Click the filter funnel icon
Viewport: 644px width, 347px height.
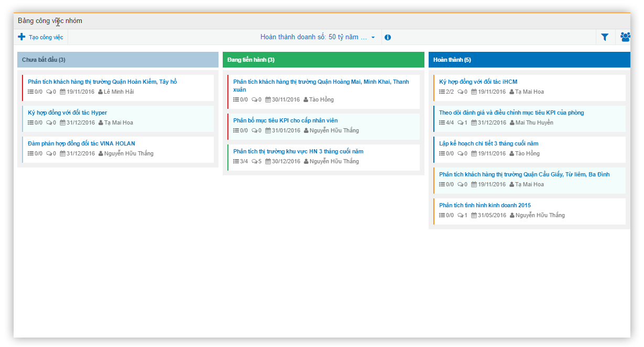click(605, 37)
